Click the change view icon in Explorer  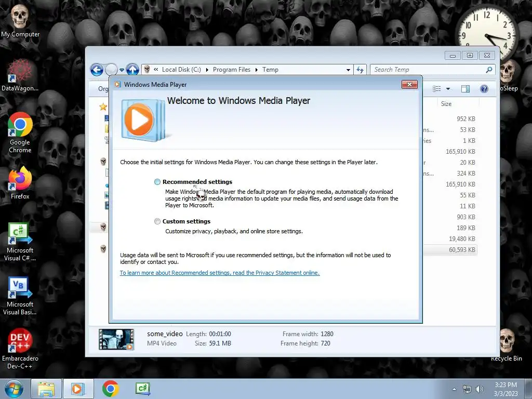tap(436, 89)
